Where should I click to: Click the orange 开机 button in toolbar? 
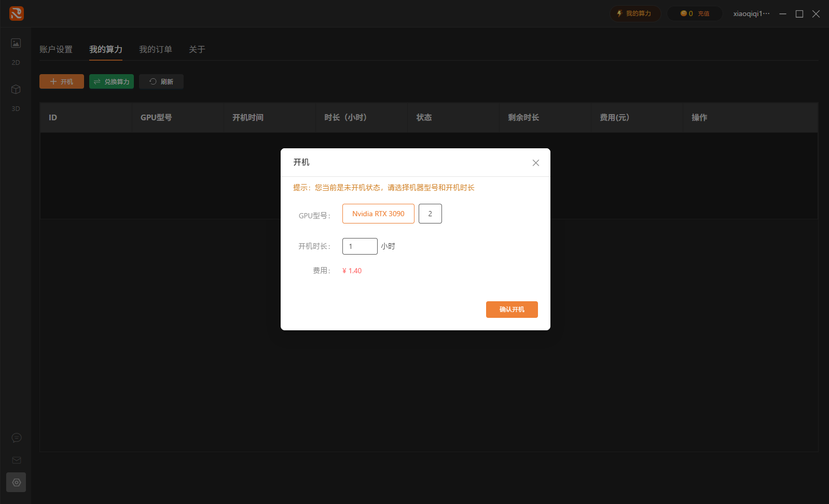pyautogui.click(x=62, y=81)
